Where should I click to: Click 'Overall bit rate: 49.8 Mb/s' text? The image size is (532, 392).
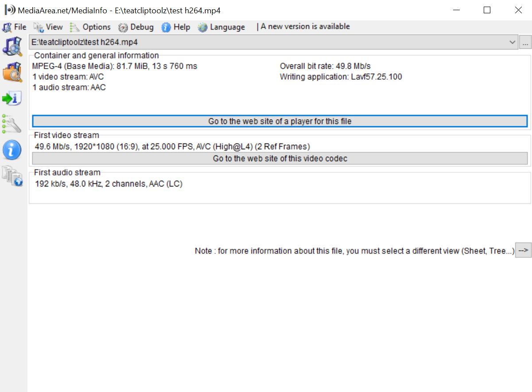point(325,66)
